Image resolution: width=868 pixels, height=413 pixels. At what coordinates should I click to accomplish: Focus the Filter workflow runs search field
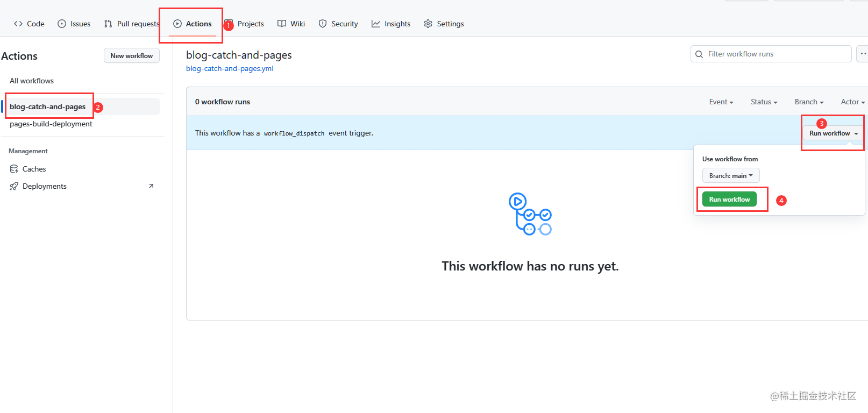(x=771, y=54)
